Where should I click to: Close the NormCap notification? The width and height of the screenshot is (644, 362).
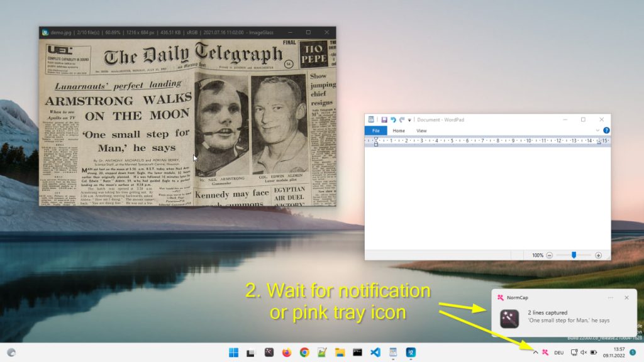click(626, 297)
